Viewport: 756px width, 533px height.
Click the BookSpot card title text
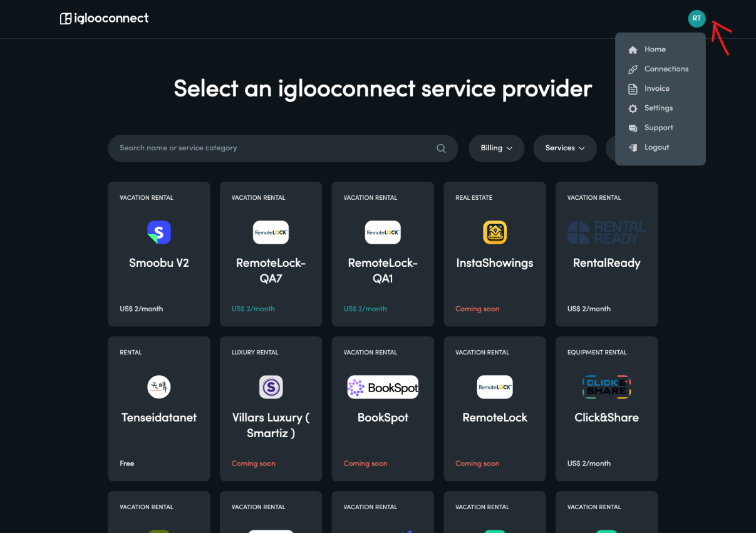(383, 418)
